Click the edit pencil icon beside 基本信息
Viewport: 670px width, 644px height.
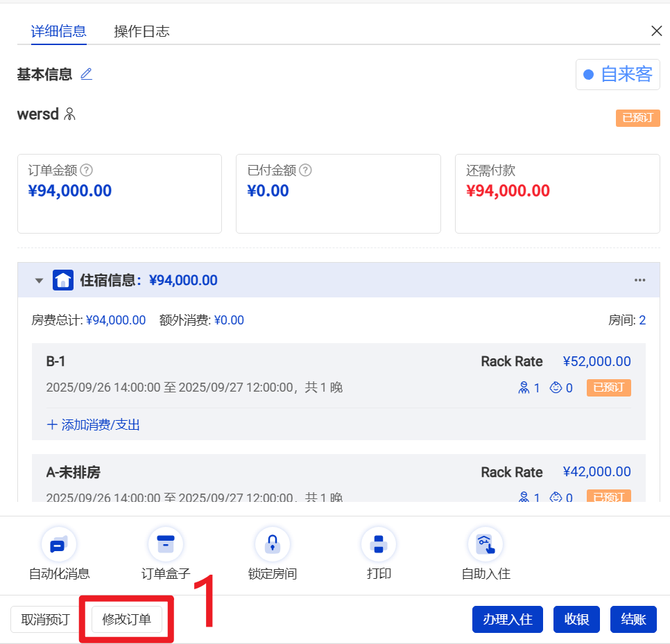[x=86, y=74]
